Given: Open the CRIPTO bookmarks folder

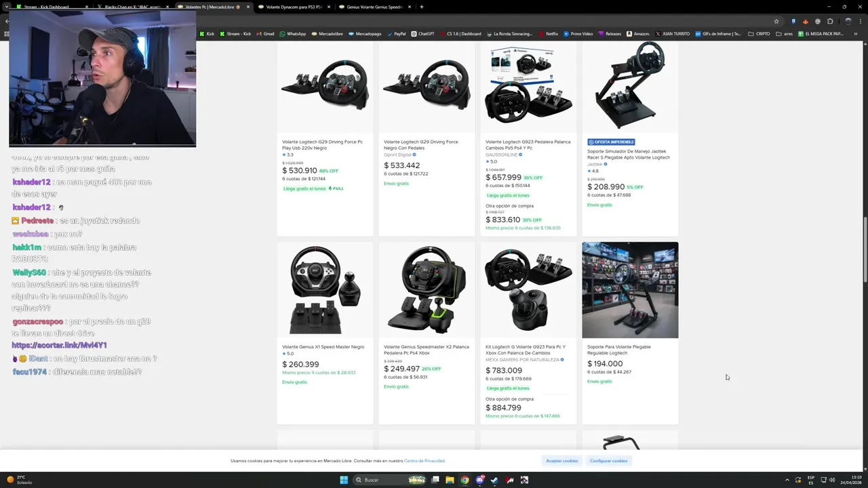Looking at the screenshot, I should [x=759, y=34].
